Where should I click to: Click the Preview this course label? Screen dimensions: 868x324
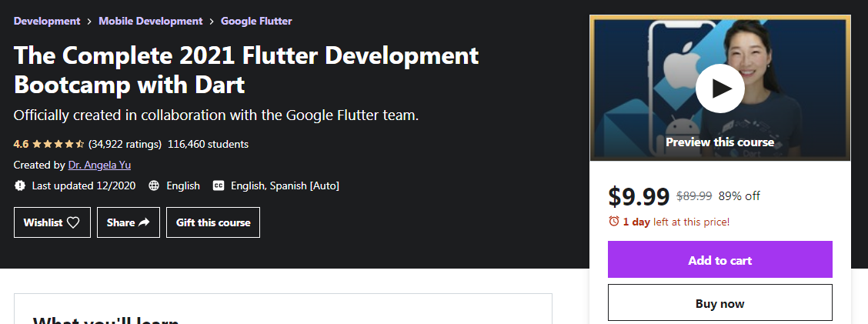pos(719,142)
